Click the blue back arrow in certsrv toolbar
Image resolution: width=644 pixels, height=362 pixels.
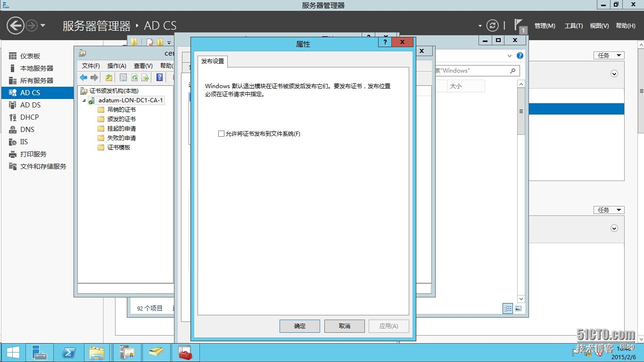click(83, 78)
